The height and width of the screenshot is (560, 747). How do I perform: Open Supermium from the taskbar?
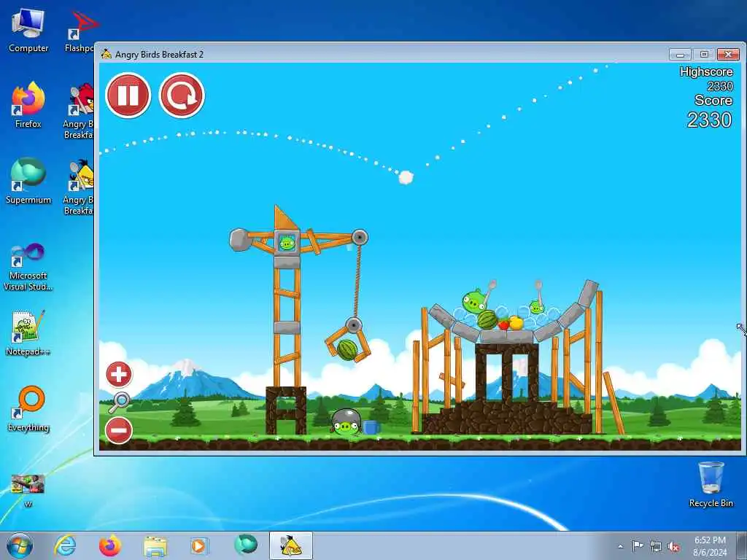click(246, 545)
